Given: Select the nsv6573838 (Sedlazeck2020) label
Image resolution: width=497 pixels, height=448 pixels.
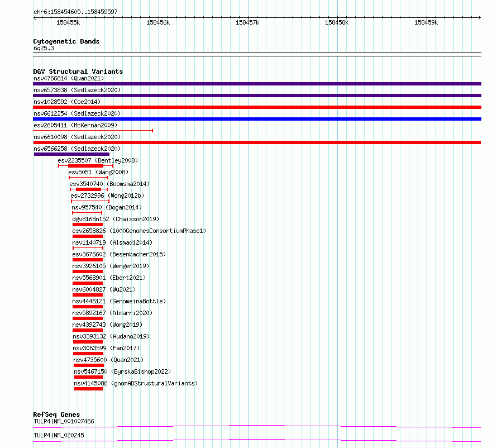Looking at the screenshot, I should [x=77, y=90].
